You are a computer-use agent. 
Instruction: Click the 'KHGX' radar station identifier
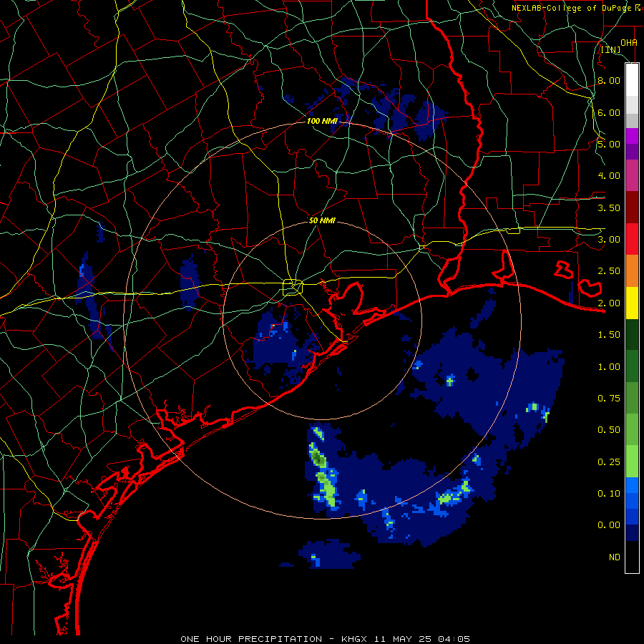click(x=354, y=639)
